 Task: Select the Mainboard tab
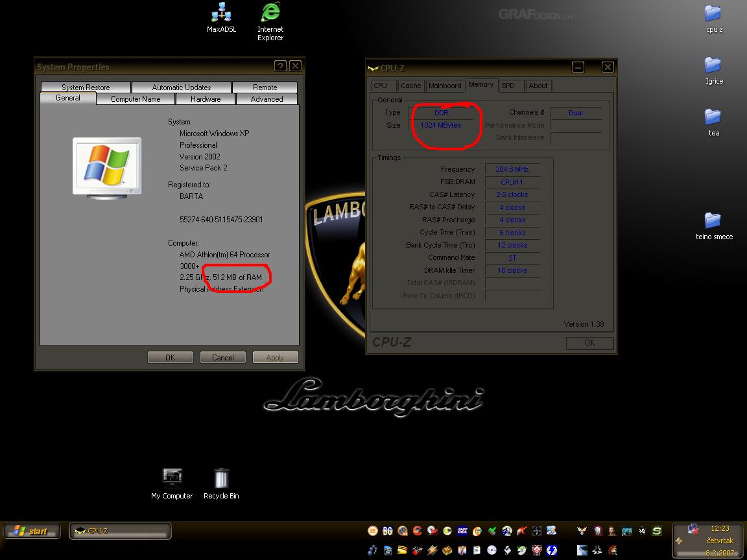pyautogui.click(x=445, y=86)
